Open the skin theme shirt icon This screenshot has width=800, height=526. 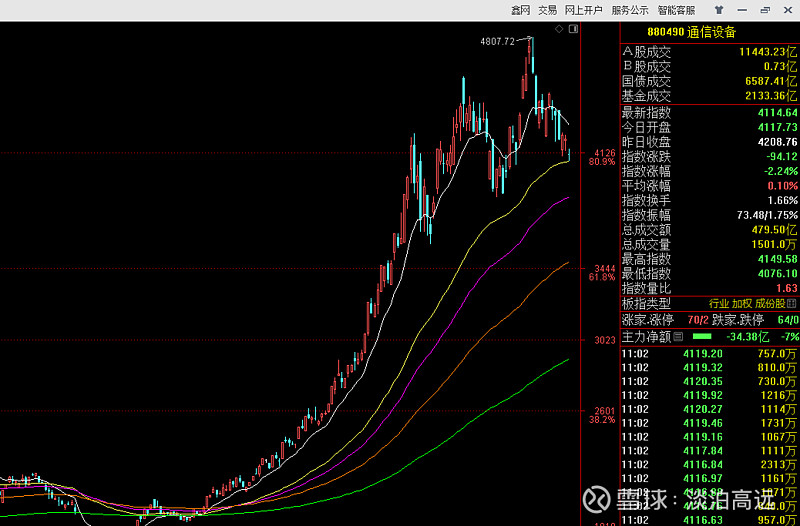pos(719,10)
